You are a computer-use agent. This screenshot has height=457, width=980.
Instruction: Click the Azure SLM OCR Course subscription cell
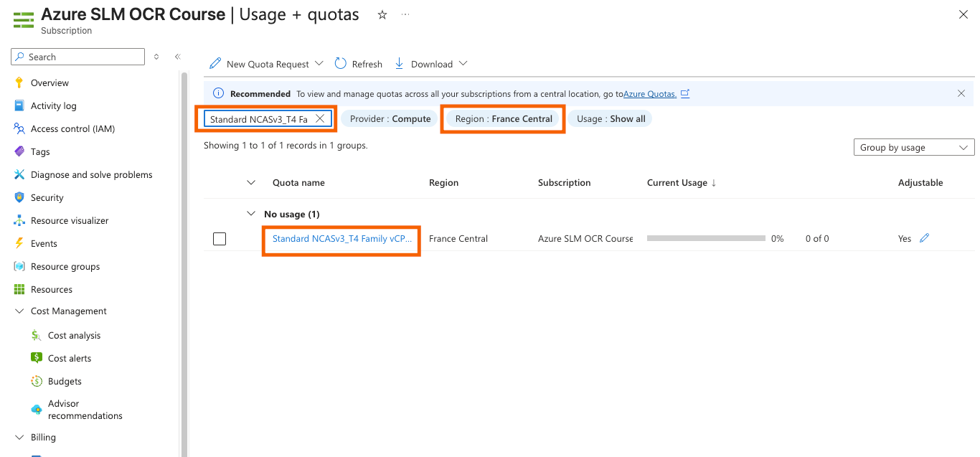585,238
